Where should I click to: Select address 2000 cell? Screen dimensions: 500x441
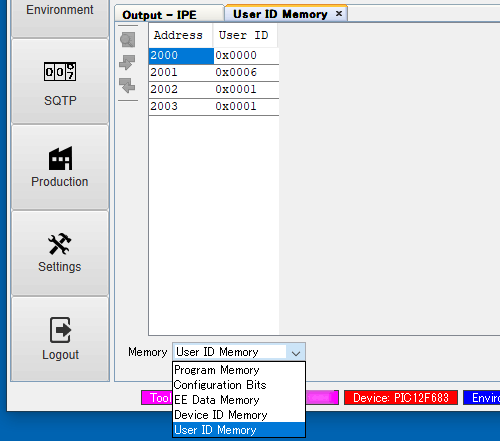[181, 55]
